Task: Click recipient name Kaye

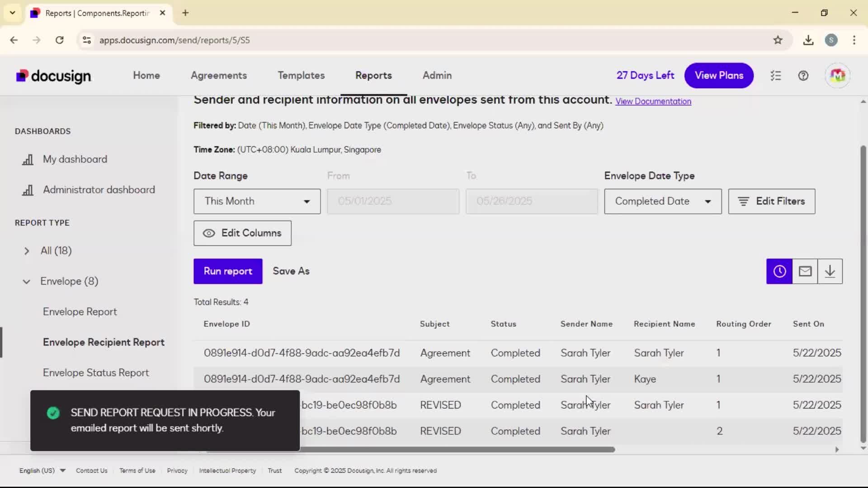Action: [645, 379]
